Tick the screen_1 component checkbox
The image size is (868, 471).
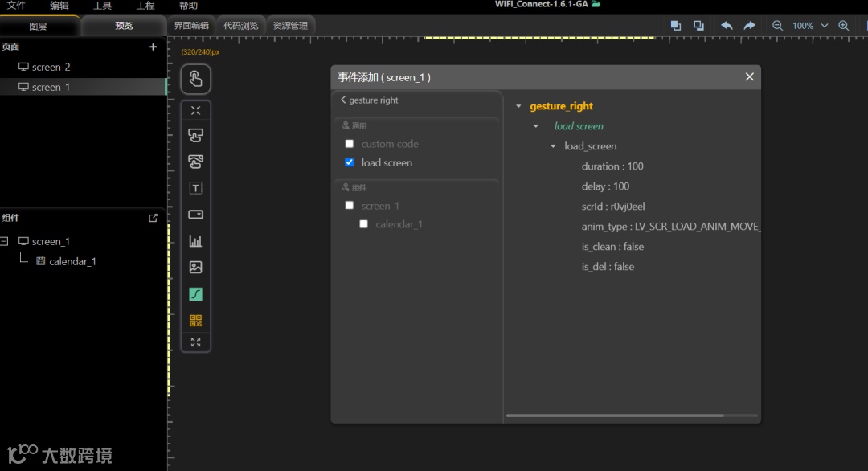coord(350,205)
